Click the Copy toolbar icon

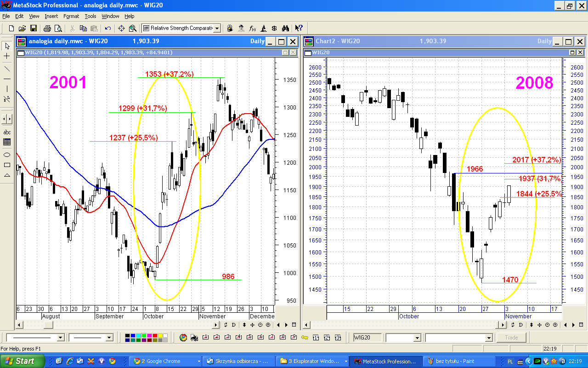tap(83, 29)
